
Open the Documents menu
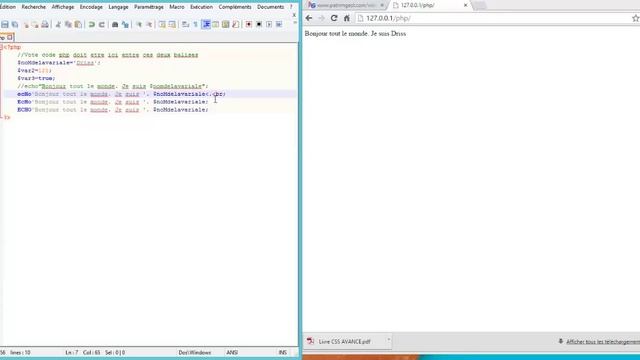[x=270, y=7]
